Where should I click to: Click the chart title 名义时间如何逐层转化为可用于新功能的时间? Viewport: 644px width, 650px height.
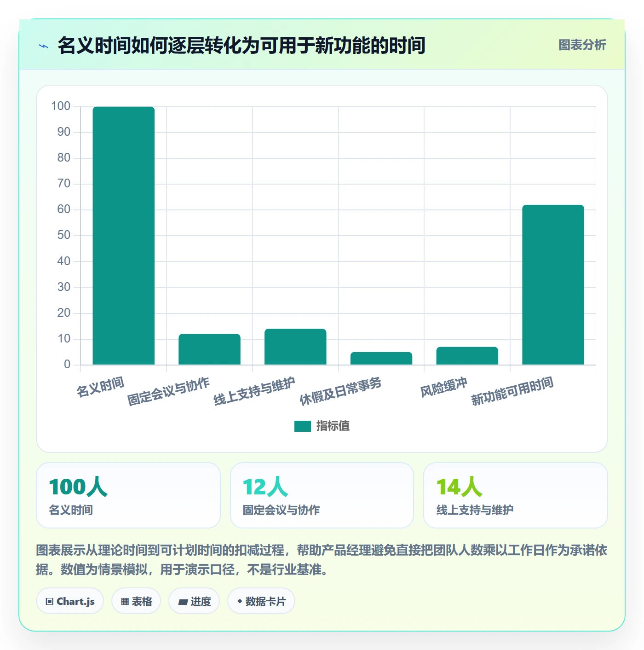(x=241, y=46)
